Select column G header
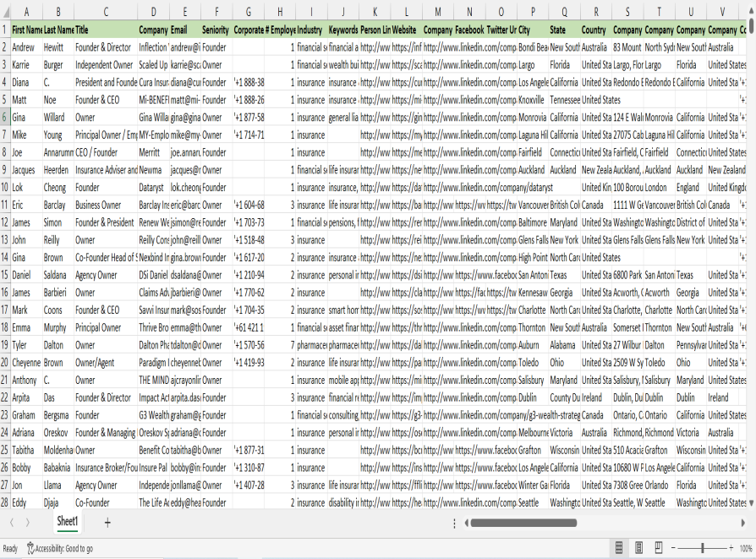756x559 pixels. coord(249,12)
